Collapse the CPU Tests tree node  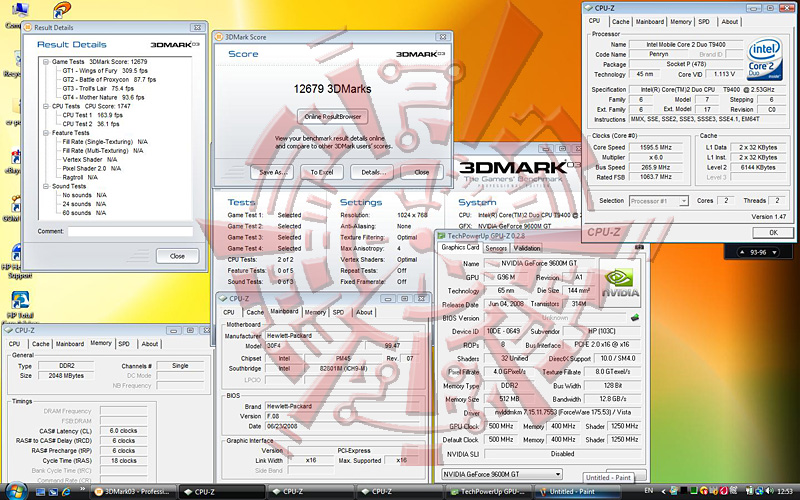[x=45, y=107]
